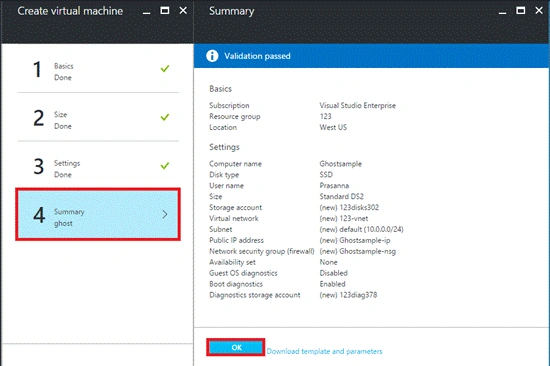This screenshot has width=550, height=366.
Task: Minimize the Summary blade
Action: [503, 13]
